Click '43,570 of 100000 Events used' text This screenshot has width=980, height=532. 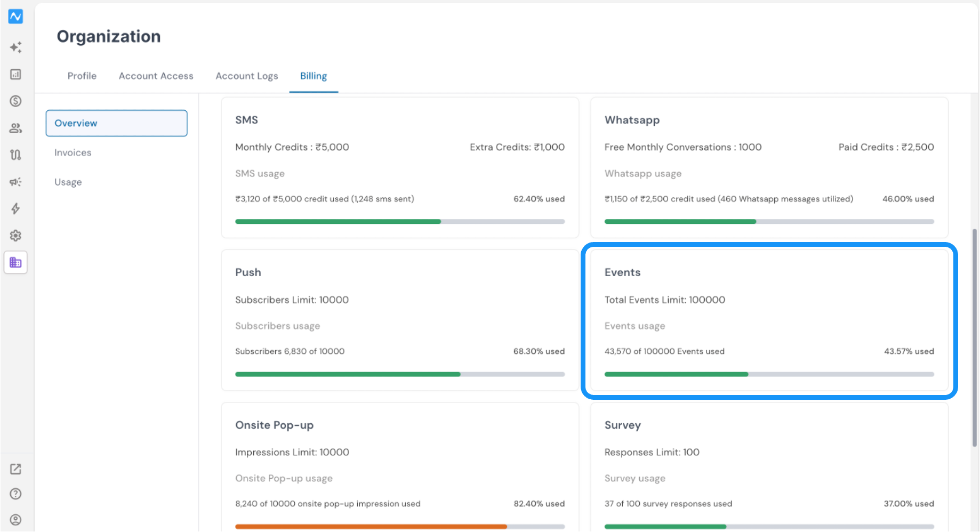664,351
